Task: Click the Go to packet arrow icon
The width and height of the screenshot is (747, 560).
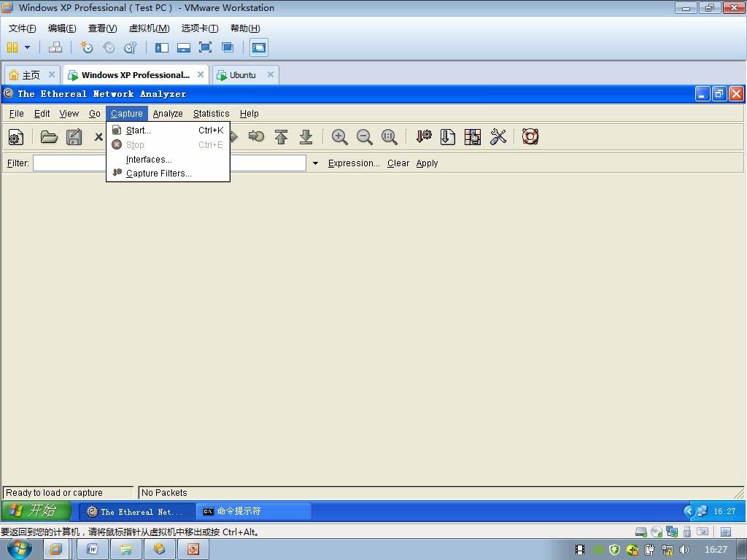Action: coord(256,136)
